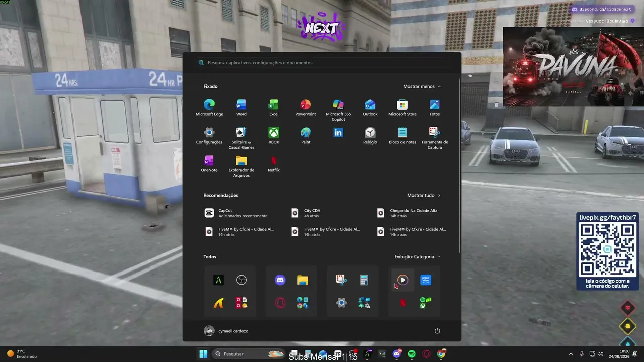Image resolution: width=644 pixels, height=362 pixels.
Task: Open the calculator in the Todos grid
Action: (x=364, y=280)
